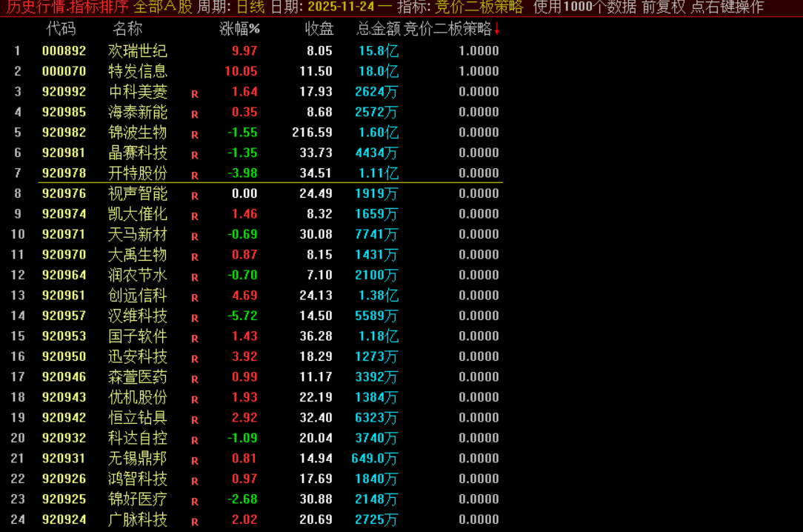Viewport: 803px width, 532px height.
Task: Click the R marker next to 恒立钻具
Action: 195,420
